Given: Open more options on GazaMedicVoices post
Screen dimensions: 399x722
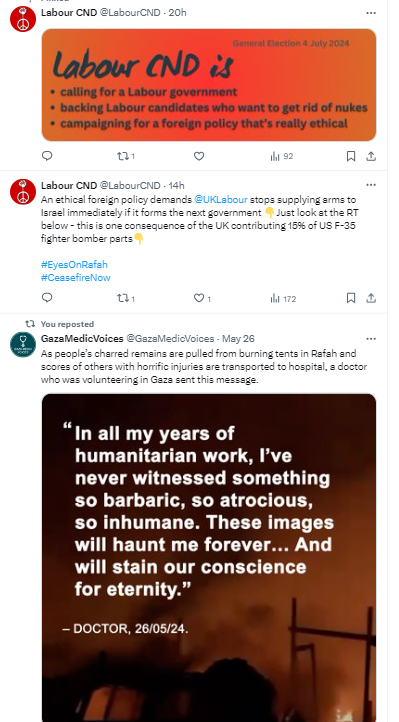Looking at the screenshot, I should [371, 338].
